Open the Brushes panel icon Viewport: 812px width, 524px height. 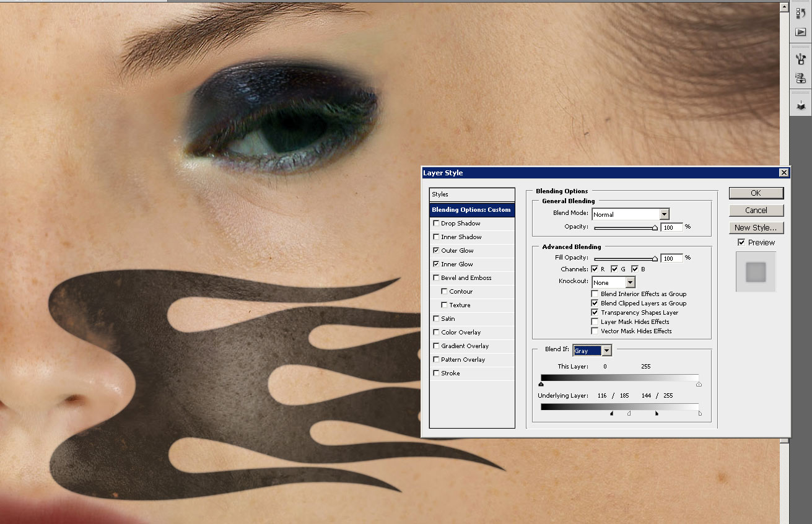[x=800, y=59]
